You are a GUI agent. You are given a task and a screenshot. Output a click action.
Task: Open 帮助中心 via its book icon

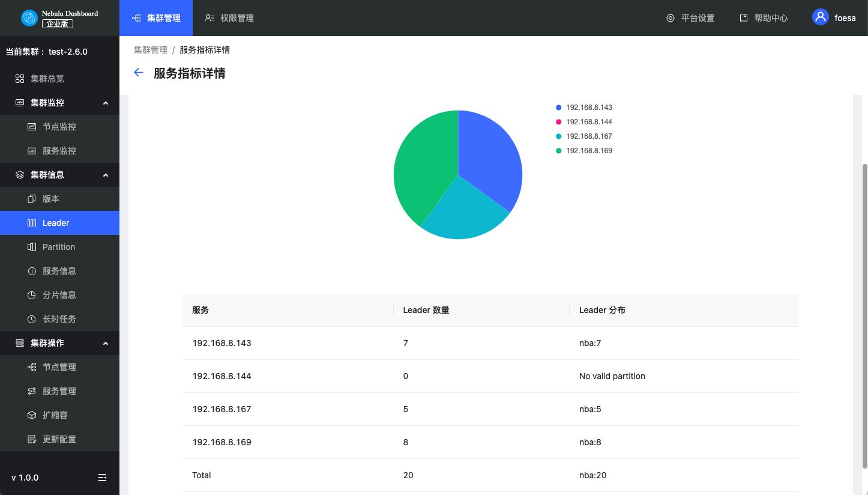744,18
